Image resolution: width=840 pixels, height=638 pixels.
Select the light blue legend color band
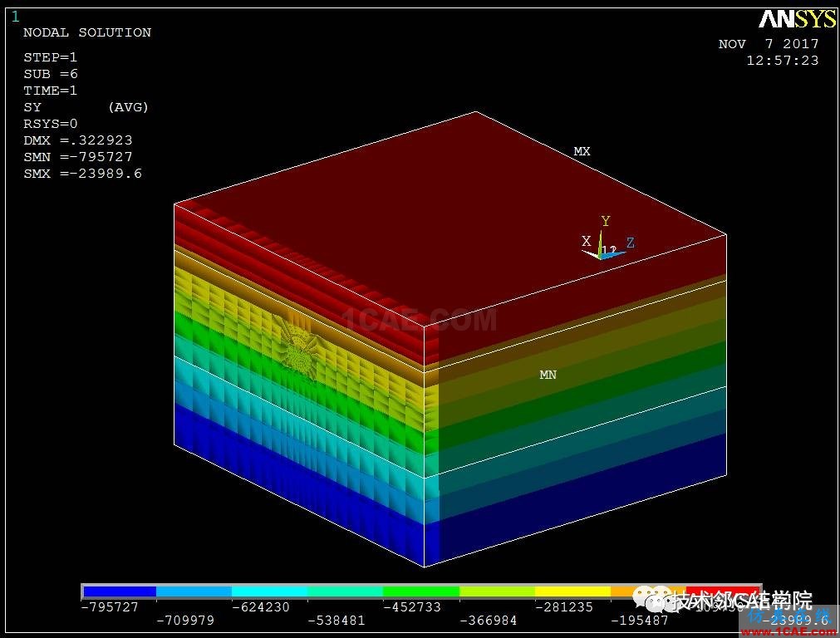coord(194,592)
